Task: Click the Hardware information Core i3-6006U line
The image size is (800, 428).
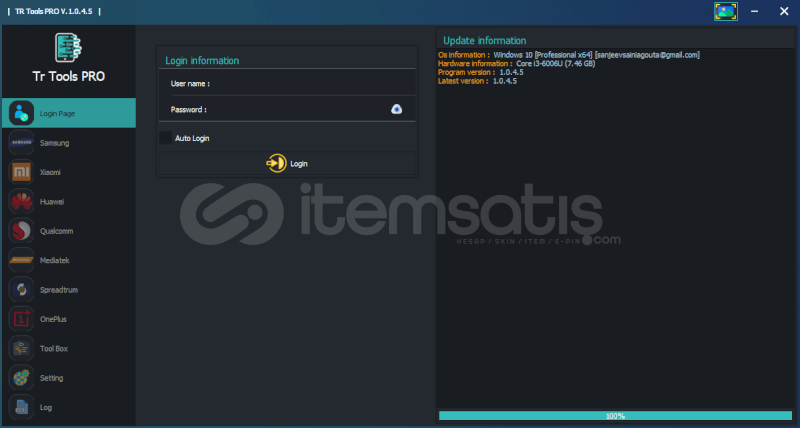Action: pos(516,63)
